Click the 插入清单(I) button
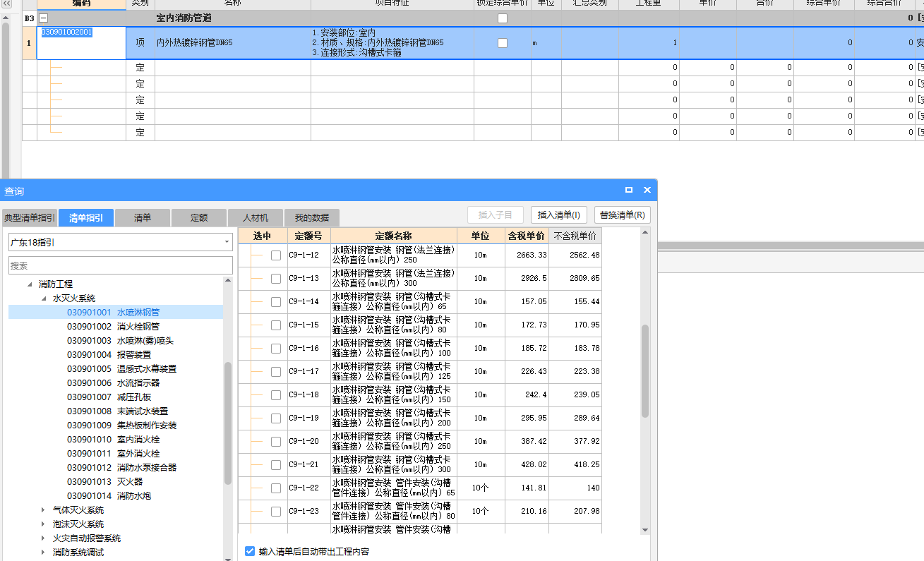Image resolution: width=924 pixels, height=561 pixels. pos(559,215)
